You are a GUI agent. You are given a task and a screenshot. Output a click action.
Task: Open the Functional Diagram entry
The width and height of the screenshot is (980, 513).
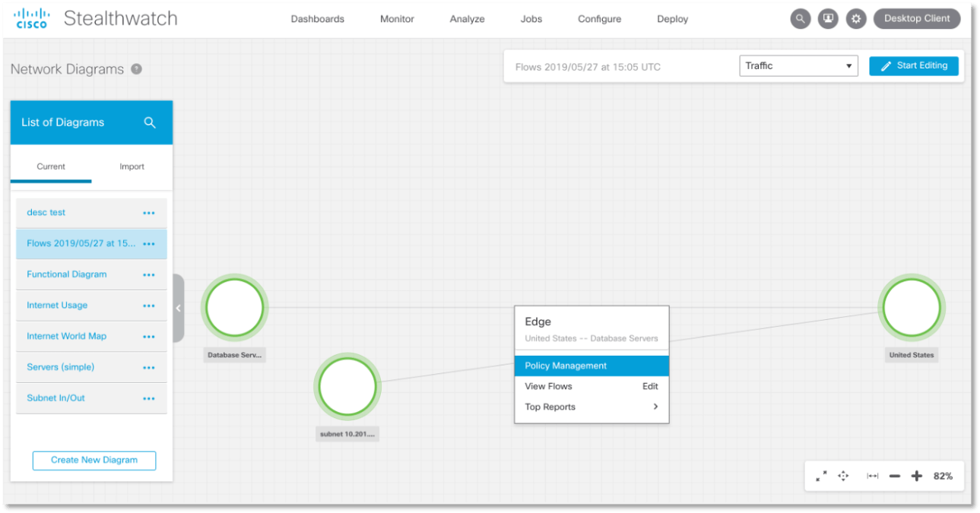coord(67,274)
